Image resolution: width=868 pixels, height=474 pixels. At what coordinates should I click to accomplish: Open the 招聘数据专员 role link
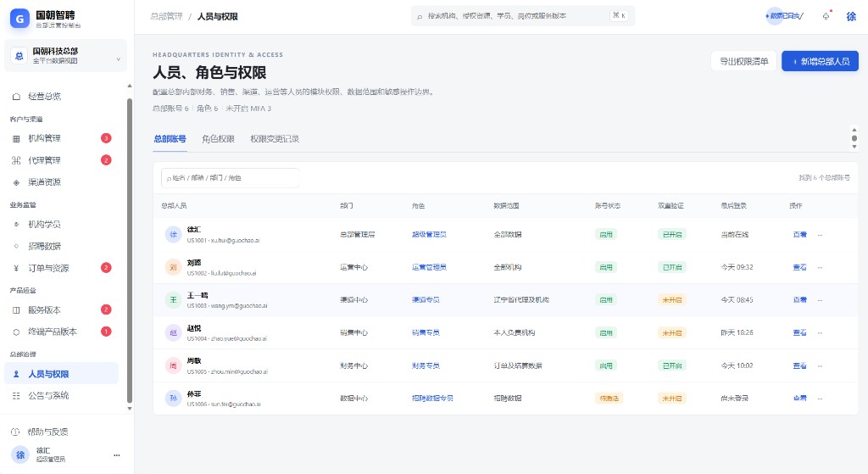point(432,399)
